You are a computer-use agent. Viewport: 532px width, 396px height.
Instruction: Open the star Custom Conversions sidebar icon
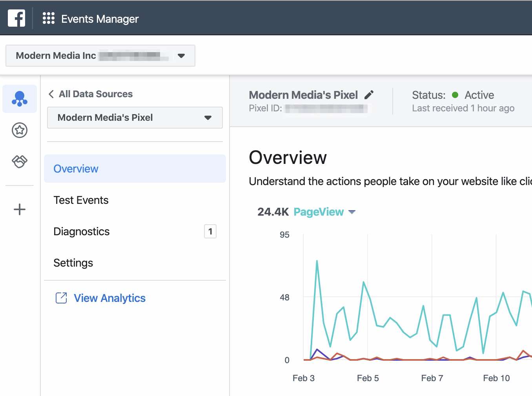click(x=20, y=130)
